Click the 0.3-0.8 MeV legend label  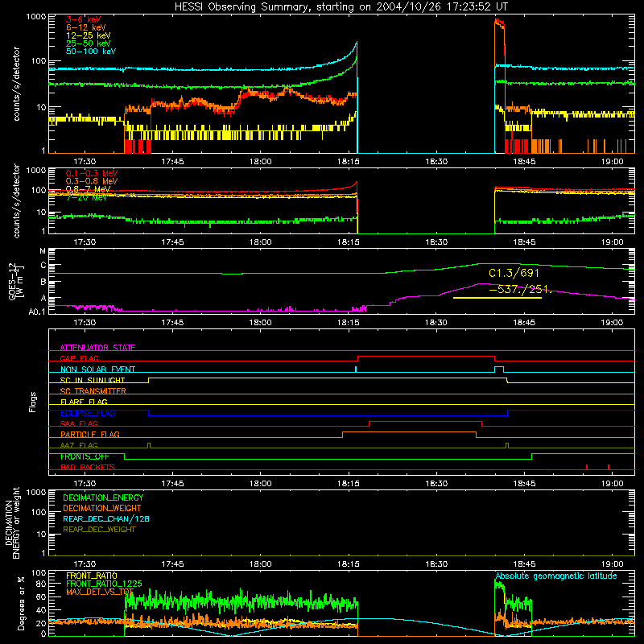92,181
